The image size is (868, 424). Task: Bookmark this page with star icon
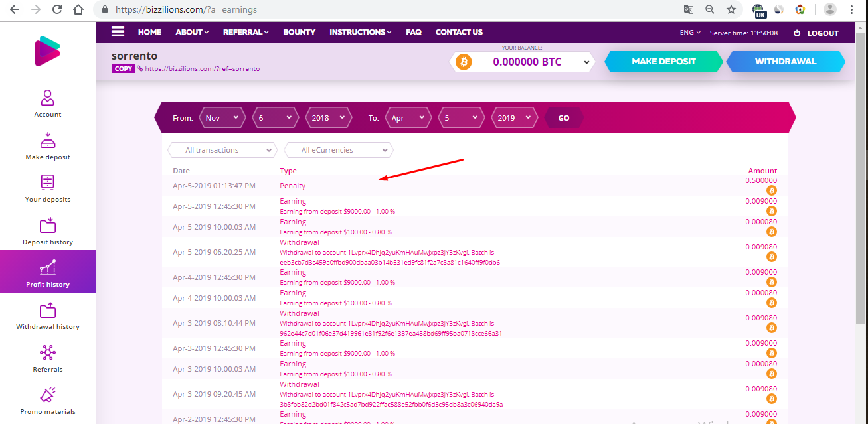[731, 9]
